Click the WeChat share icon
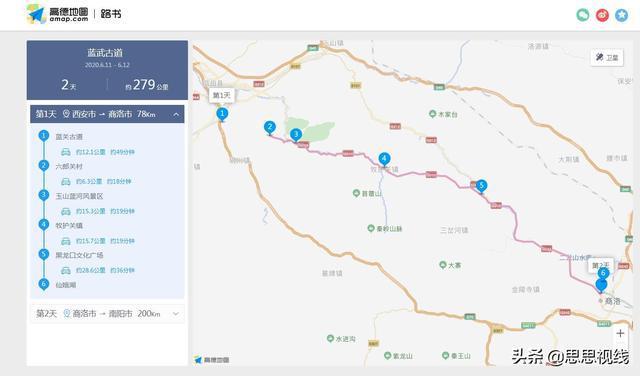 [x=583, y=15]
